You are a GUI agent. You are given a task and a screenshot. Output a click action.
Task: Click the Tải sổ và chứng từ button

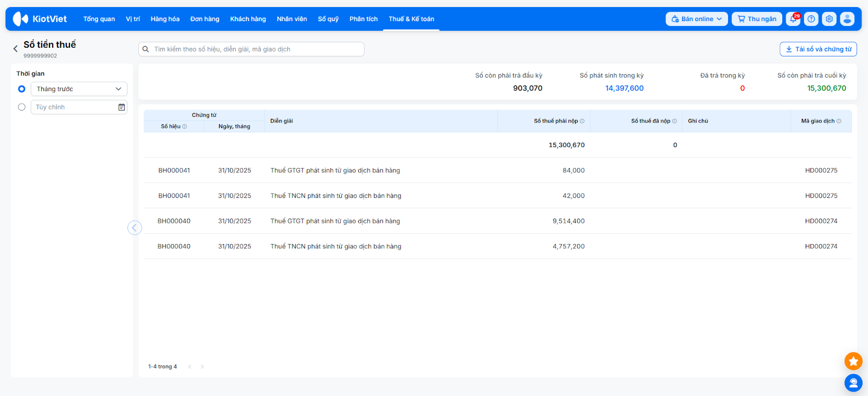[818, 49]
